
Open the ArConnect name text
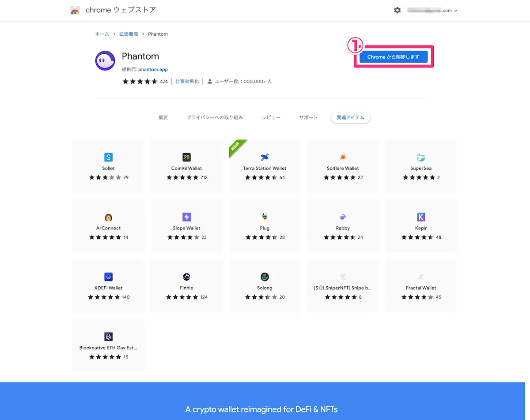click(x=108, y=228)
